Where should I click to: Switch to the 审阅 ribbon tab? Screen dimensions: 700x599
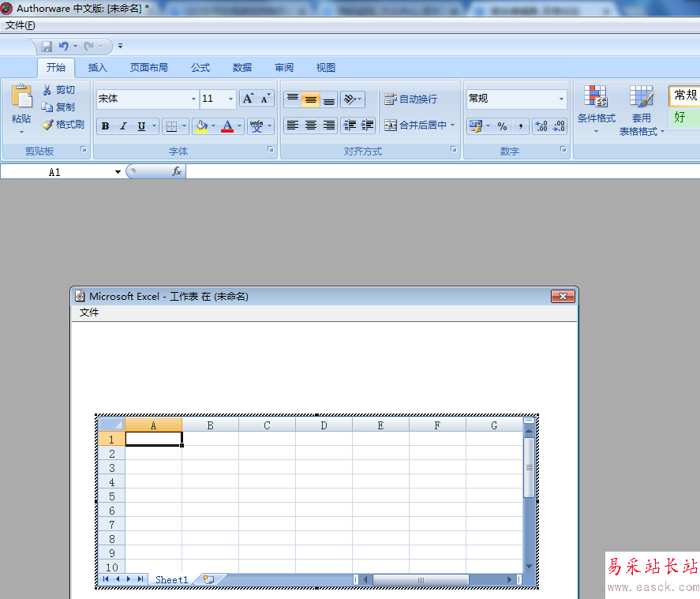tap(284, 68)
